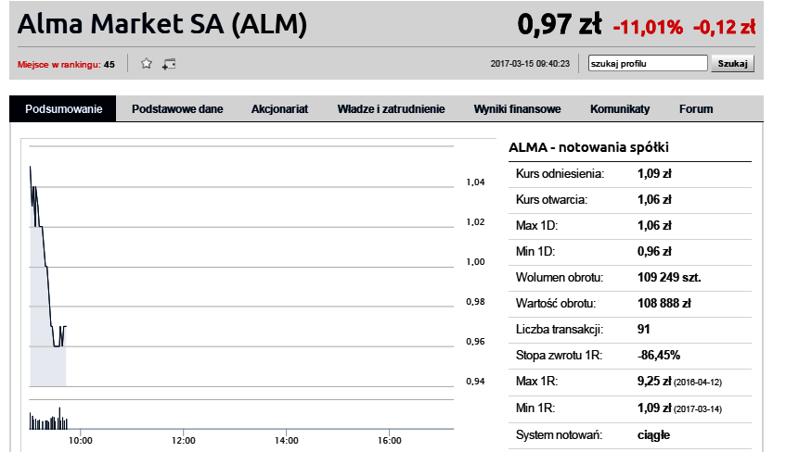
Task: Click 'Miejsce w rankingu: 45' text
Action: point(66,64)
